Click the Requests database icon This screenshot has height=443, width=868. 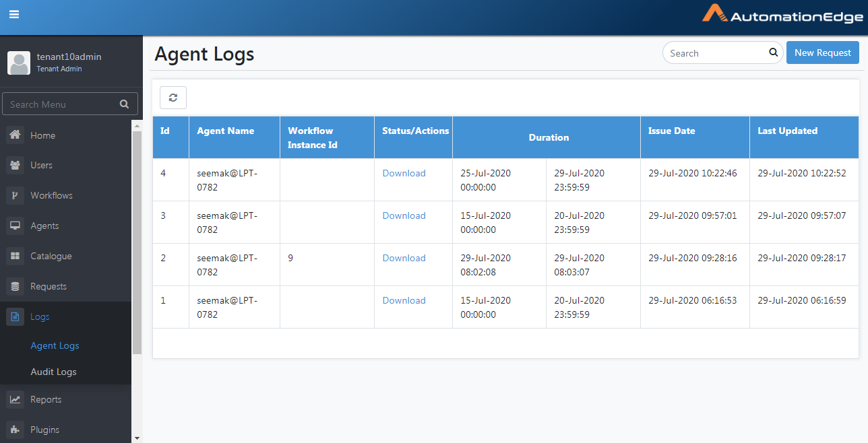coord(15,286)
